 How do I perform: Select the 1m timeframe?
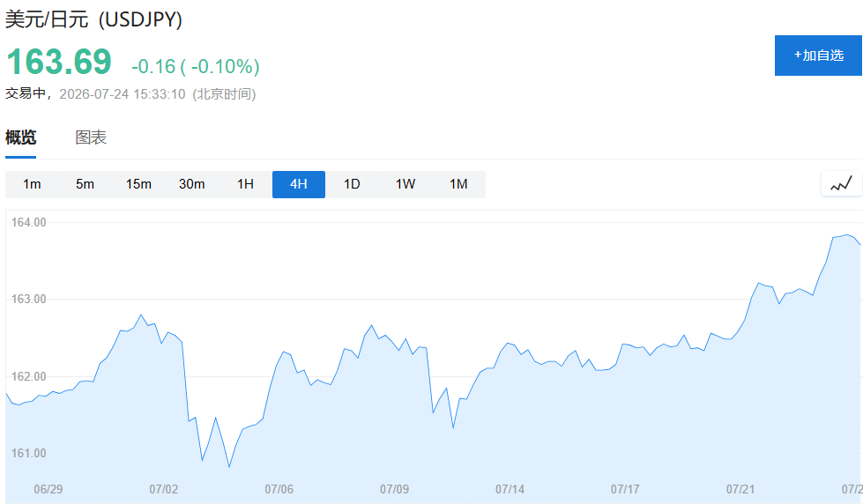(x=32, y=184)
